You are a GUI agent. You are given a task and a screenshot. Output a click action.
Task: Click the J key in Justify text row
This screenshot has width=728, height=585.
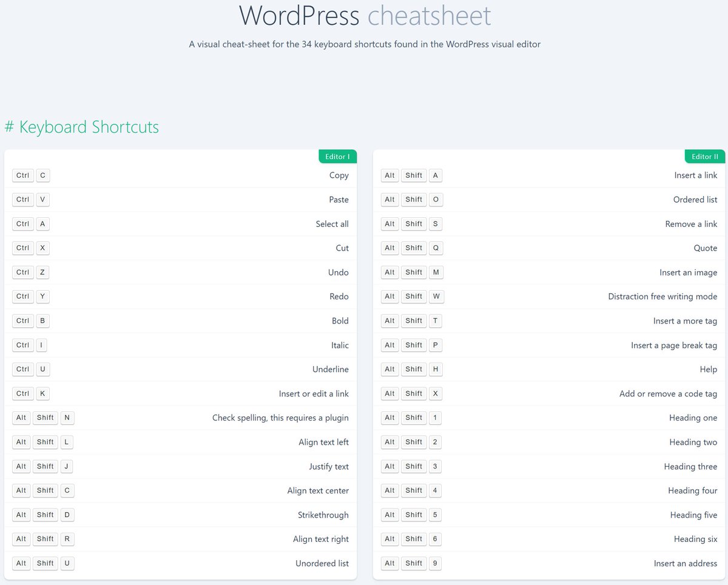(x=66, y=467)
